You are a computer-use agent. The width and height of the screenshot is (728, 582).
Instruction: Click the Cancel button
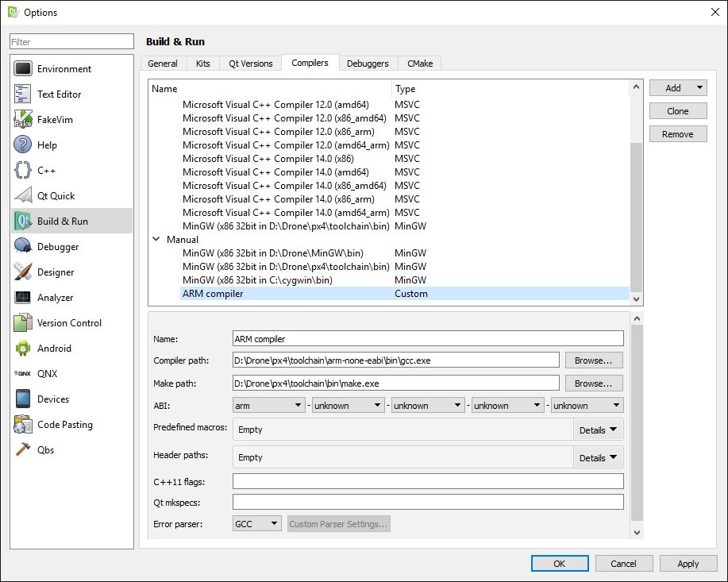coord(623,564)
